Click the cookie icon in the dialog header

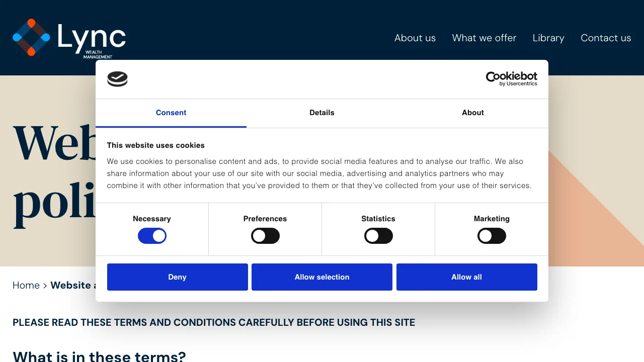(x=117, y=79)
